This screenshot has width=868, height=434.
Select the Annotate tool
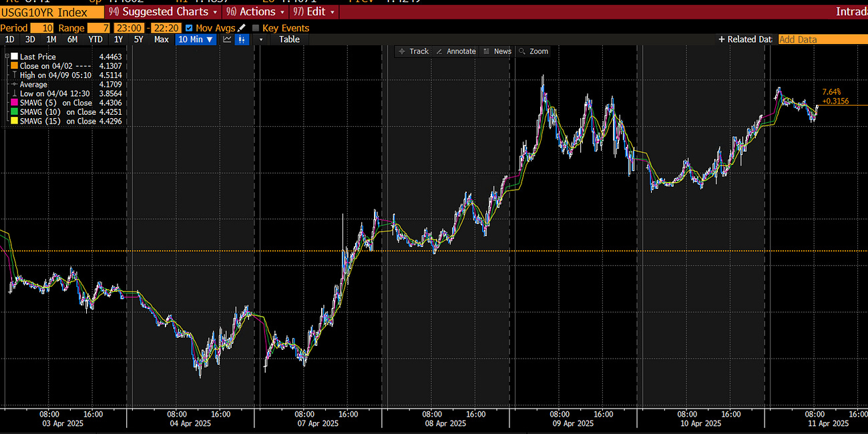click(455, 51)
